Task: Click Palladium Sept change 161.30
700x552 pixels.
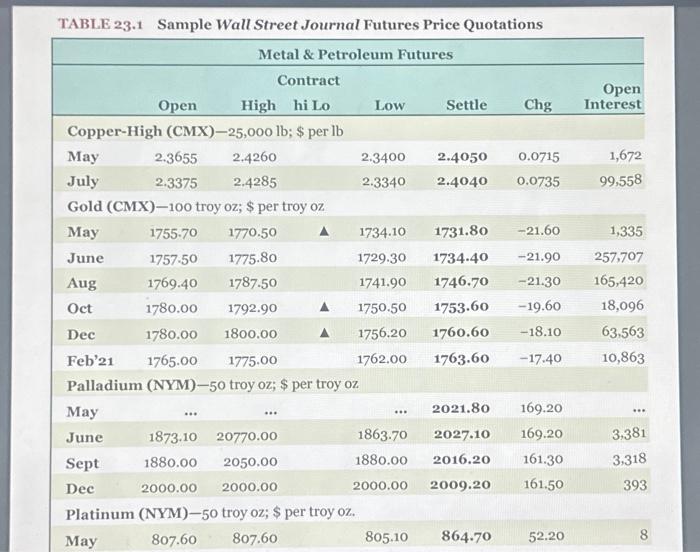Action: coord(543,459)
